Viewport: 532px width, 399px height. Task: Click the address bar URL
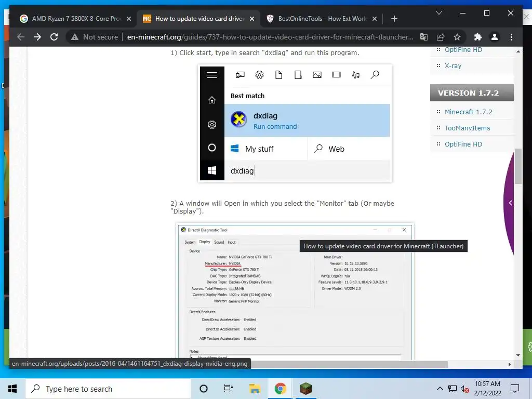(270, 37)
